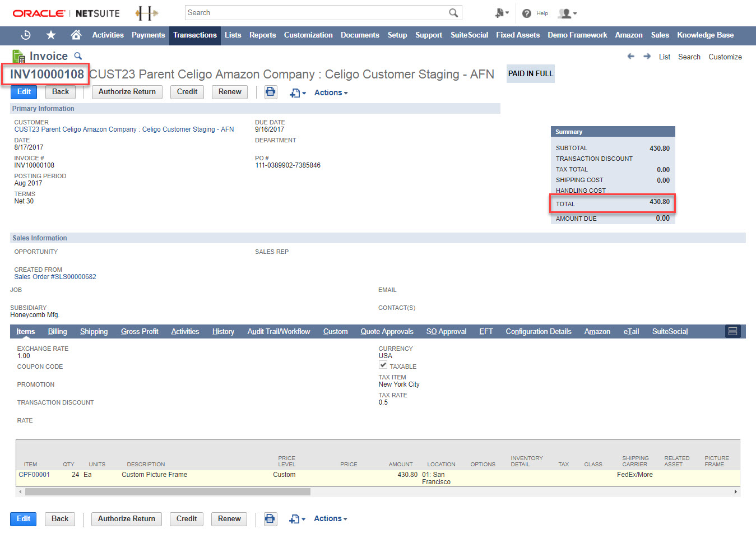Click PO number 111-0389902-7385846
The height and width of the screenshot is (538, 756).
pyautogui.click(x=288, y=165)
